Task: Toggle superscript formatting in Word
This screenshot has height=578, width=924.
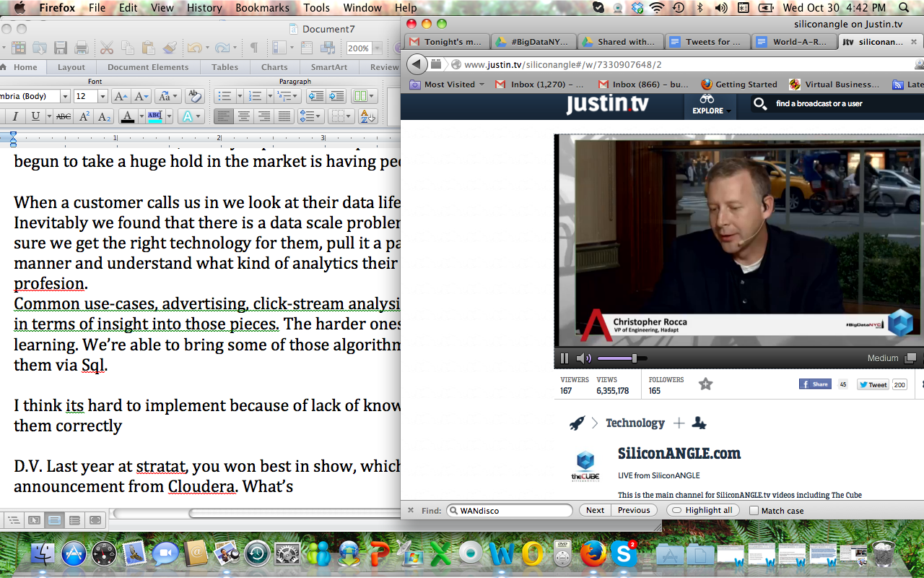Action: (x=84, y=116)
